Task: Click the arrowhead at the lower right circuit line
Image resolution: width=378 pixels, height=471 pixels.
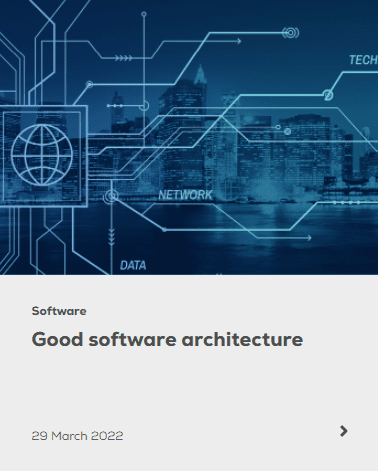Action: pyautogui.click(x=309, y=238)
